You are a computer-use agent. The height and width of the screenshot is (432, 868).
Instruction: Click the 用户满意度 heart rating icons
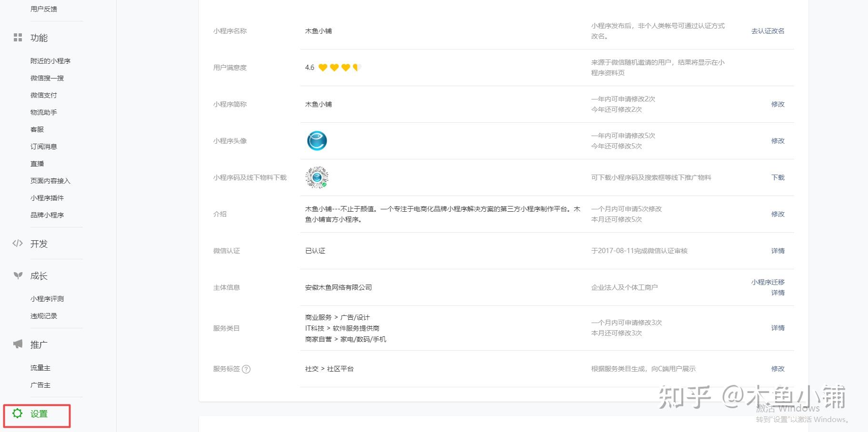click(340, 68)
